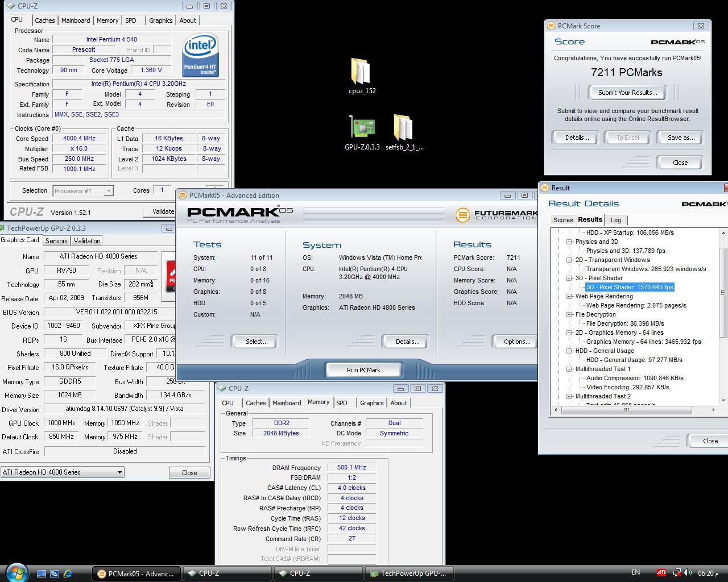Switch to PCMark05 taskbar button
Image resolution: width=728 pixels, height=582 pixels.
coord(136,573)
